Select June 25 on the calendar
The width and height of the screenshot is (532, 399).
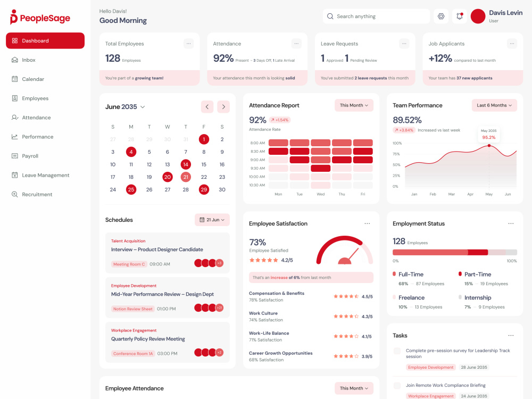point(131,190)
